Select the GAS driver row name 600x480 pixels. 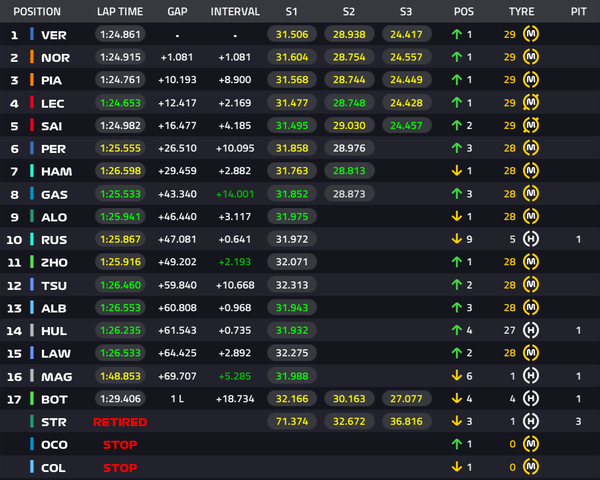pyautogui.click(x=54, y=194)
